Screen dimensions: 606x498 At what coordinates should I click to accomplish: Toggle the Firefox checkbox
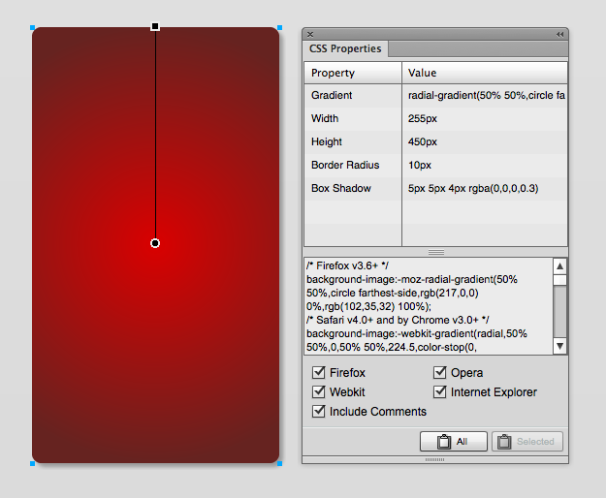tap(318, 372)
